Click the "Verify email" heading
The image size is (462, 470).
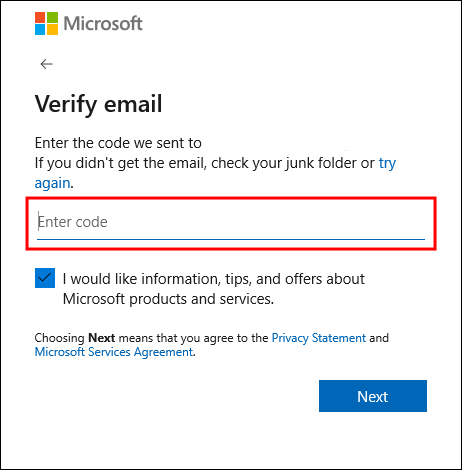click(99, 104)
